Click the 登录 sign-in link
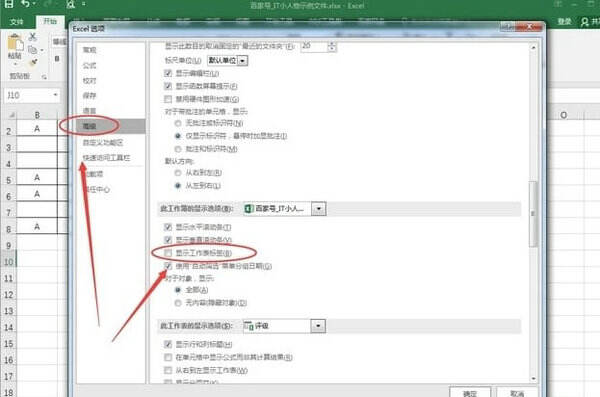Viewport: 600px width, 397px height. (x=564, y=22)
